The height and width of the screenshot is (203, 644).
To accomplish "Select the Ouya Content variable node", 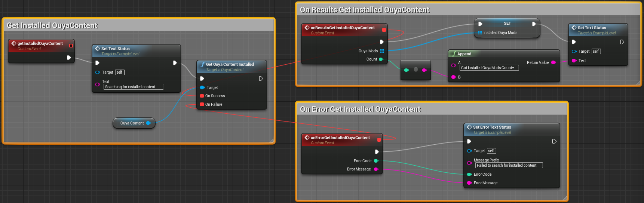I will click(134, 123).
